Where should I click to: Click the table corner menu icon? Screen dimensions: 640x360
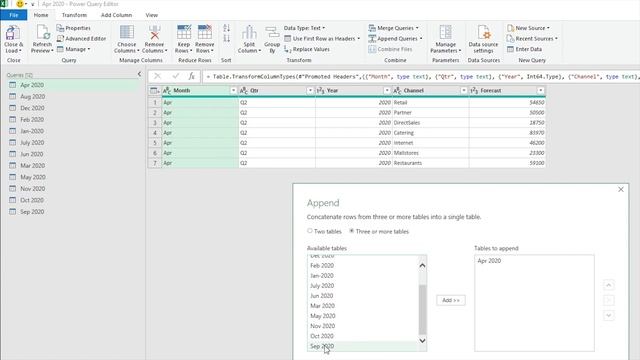tap(155, 91)
